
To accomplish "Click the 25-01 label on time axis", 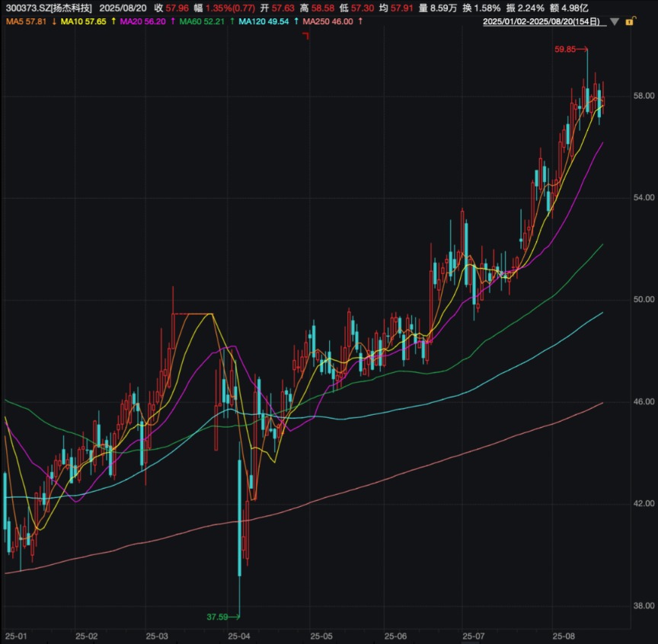I will tap(16, 635).
